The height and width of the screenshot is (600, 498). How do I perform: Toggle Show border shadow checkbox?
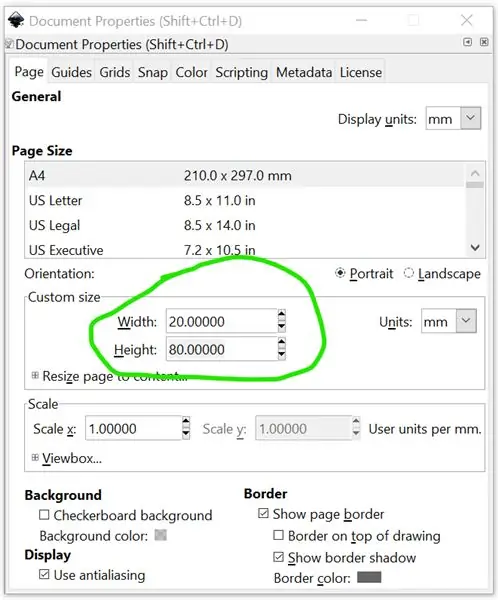tap(279, 557)
